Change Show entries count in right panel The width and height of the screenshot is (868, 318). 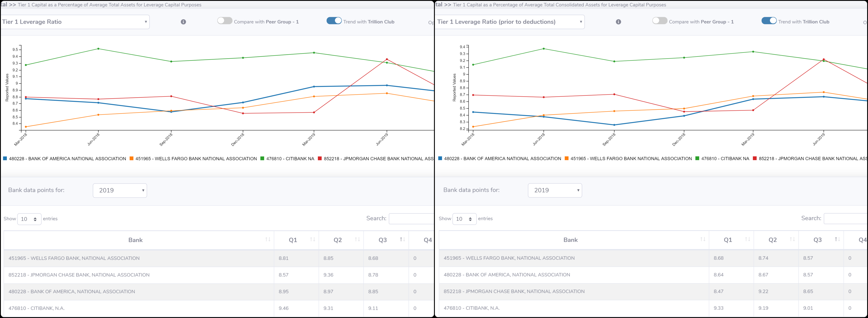pyautogui.click(x=464, y=219)
